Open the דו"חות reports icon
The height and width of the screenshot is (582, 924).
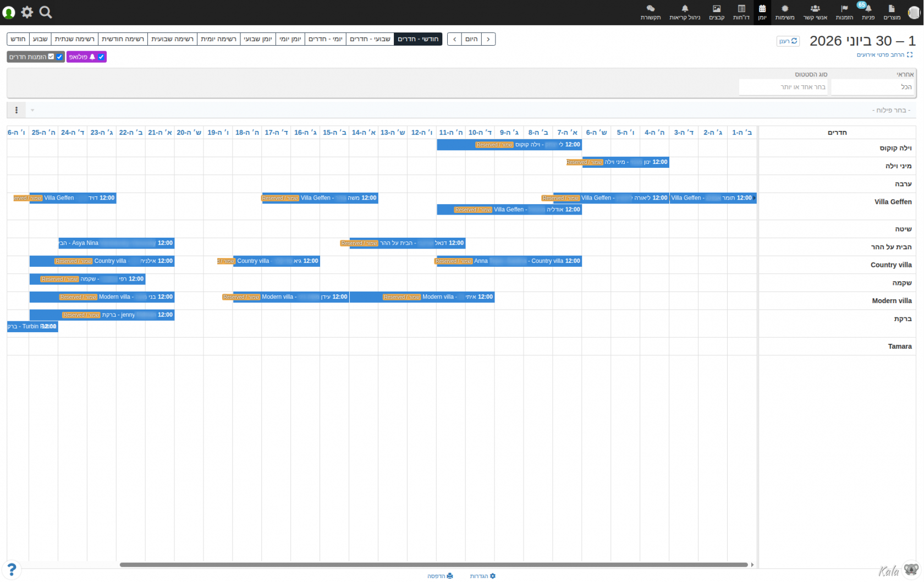pos(741,12)
